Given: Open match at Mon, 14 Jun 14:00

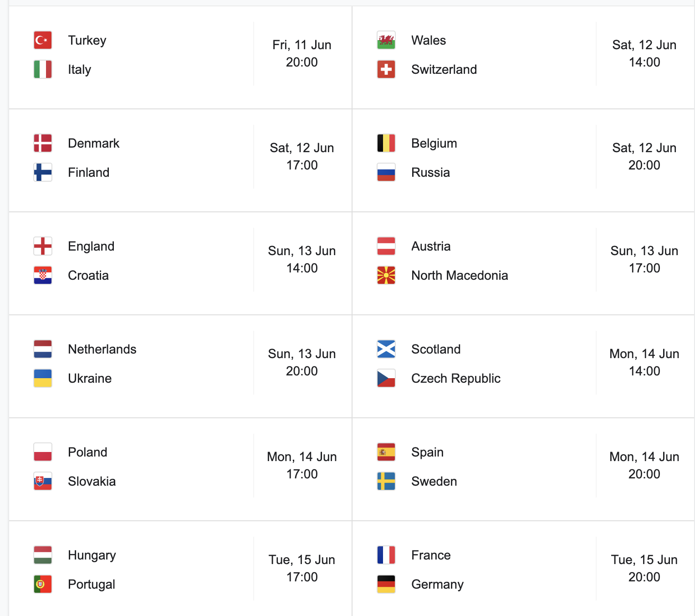Looking at the screenshot, I should coord(523,366).
